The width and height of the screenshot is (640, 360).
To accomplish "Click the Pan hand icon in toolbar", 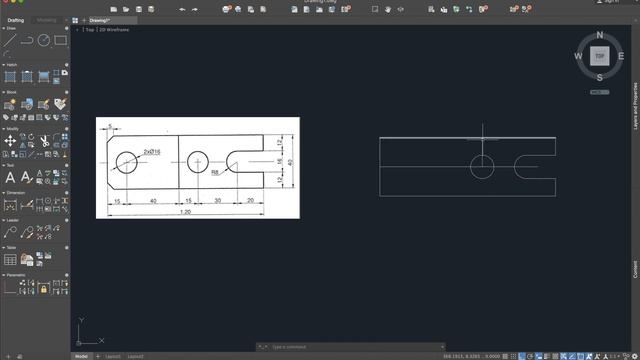I will [x=388, y=9].
